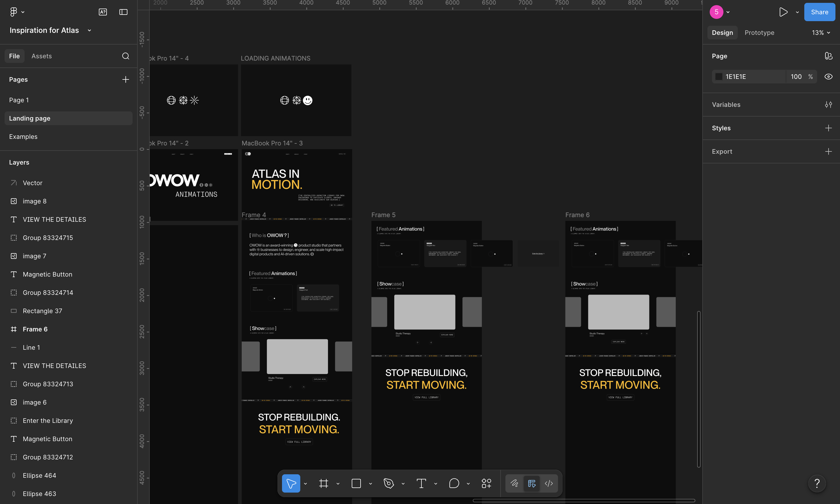
Task: Select the Landing page entry
Action: click(69, 119)
